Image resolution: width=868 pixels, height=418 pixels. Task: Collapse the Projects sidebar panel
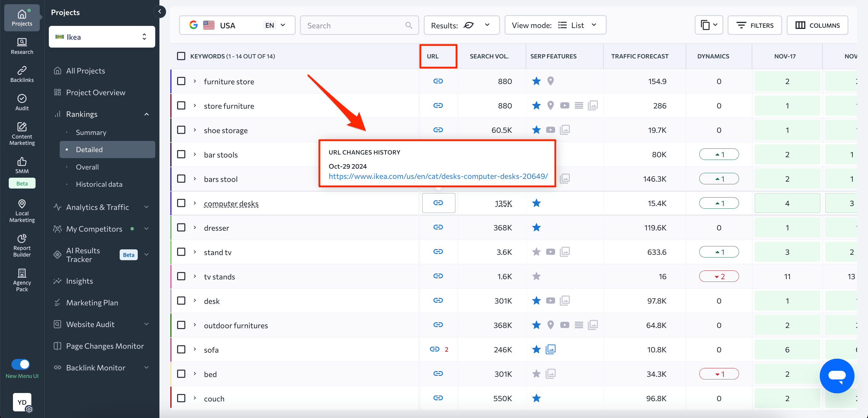click(160, 11)
